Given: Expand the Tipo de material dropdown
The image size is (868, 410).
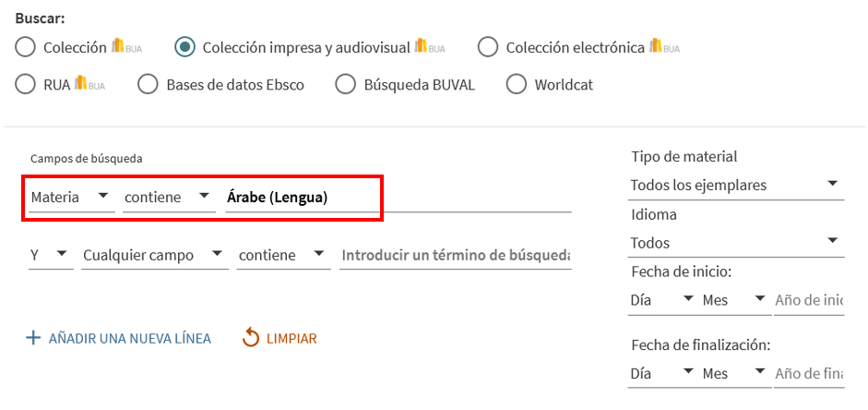Looking at the screenshot, I should coord(736,185).
